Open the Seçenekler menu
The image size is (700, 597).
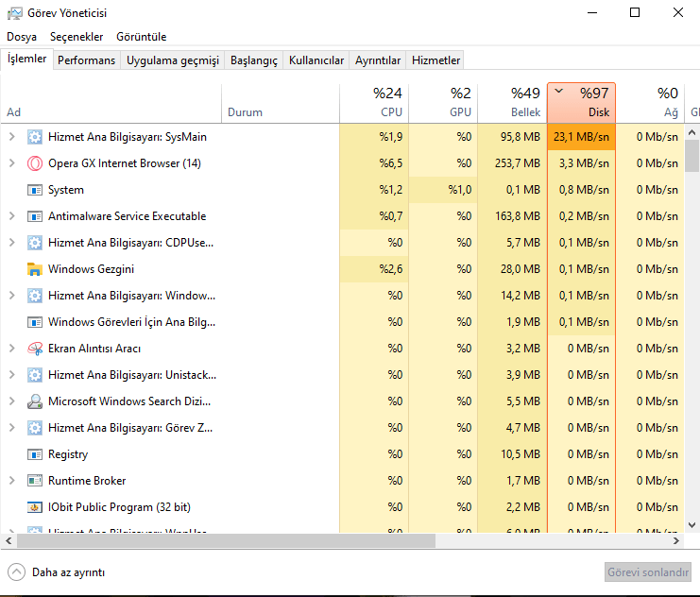click(77, 37)
